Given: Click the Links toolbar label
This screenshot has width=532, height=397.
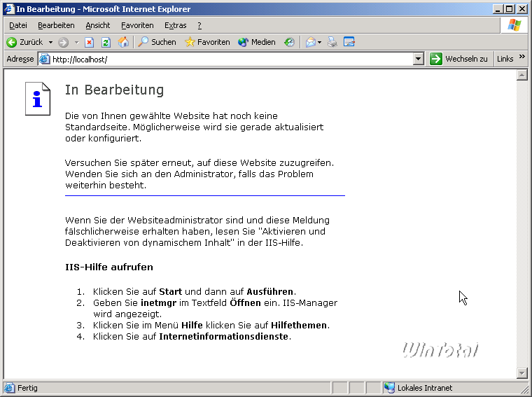Looking at the screenshot, I should click(x=505, y=59).
